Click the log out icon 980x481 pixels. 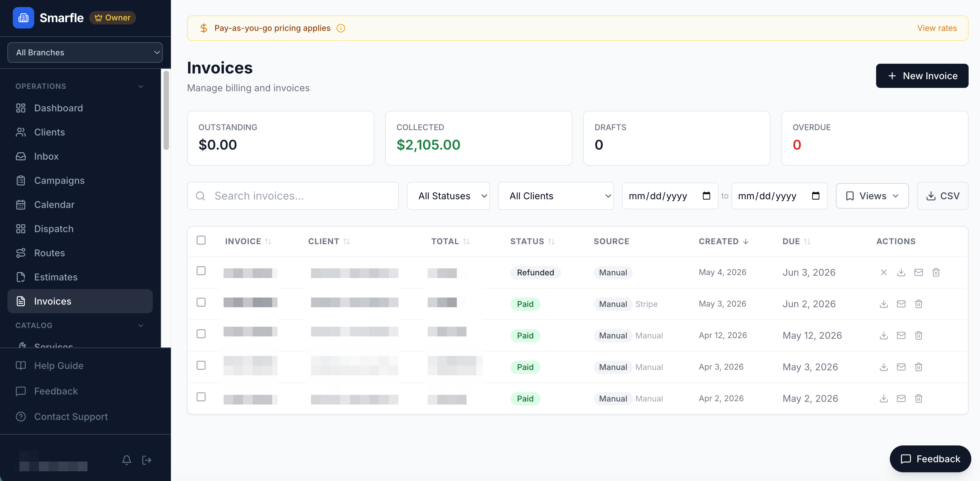146,460
